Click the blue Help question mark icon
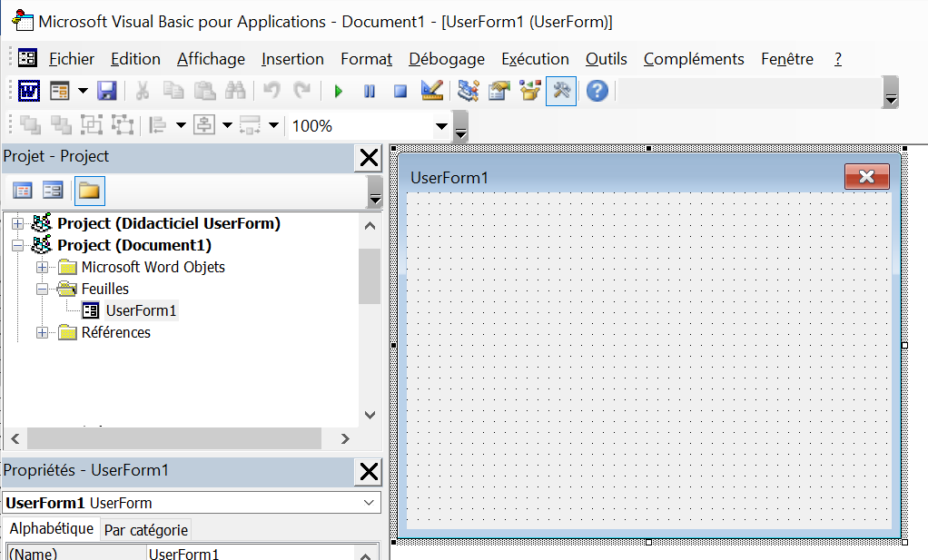Viewport: 928px width, 560px height. [x=597, y=91]
